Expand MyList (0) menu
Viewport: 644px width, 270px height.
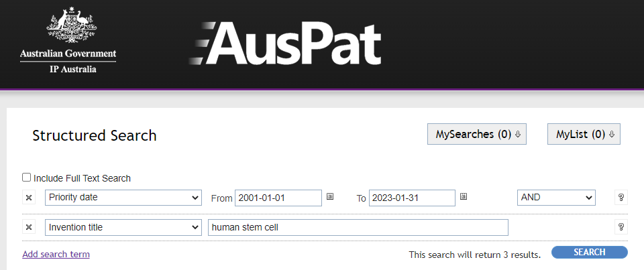[x=584, y=134]
